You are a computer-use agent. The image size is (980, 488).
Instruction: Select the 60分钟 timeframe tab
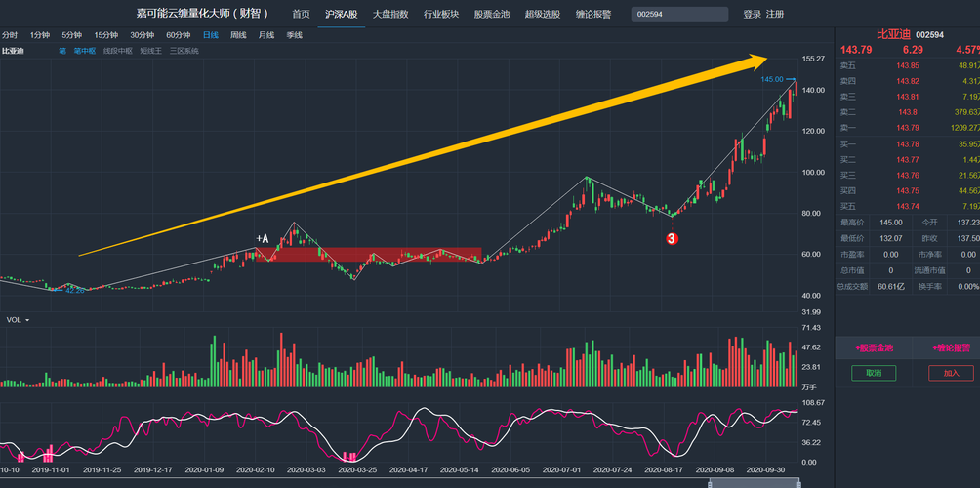[x=178, y=34]
